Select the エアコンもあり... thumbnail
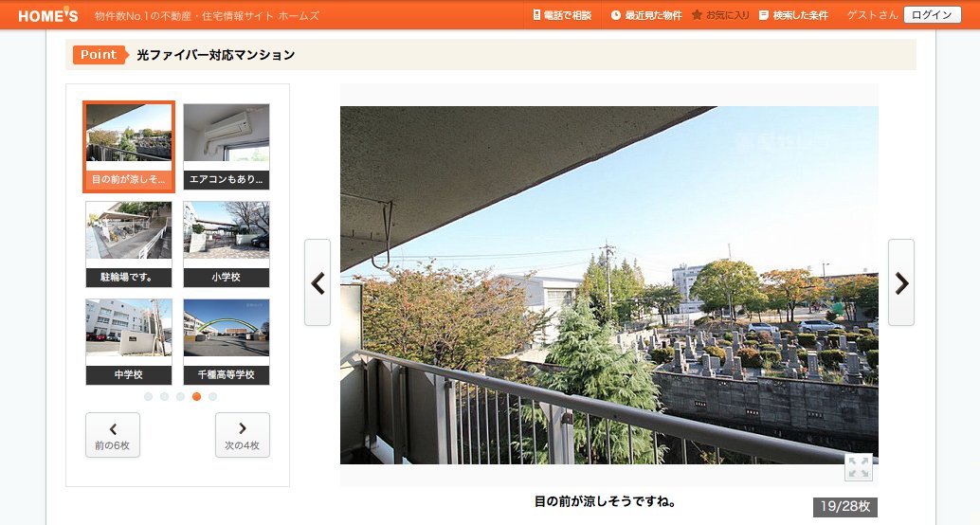980x525 pixels. 227,147
